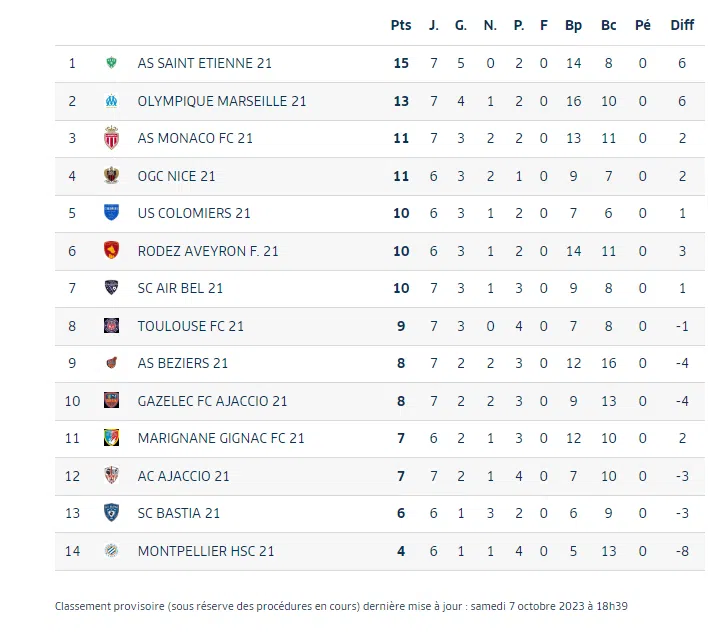Click the AS Saint Etienne club crest
Image resolution: width=708 pixels, height=632 pixels.
point(111,63)
